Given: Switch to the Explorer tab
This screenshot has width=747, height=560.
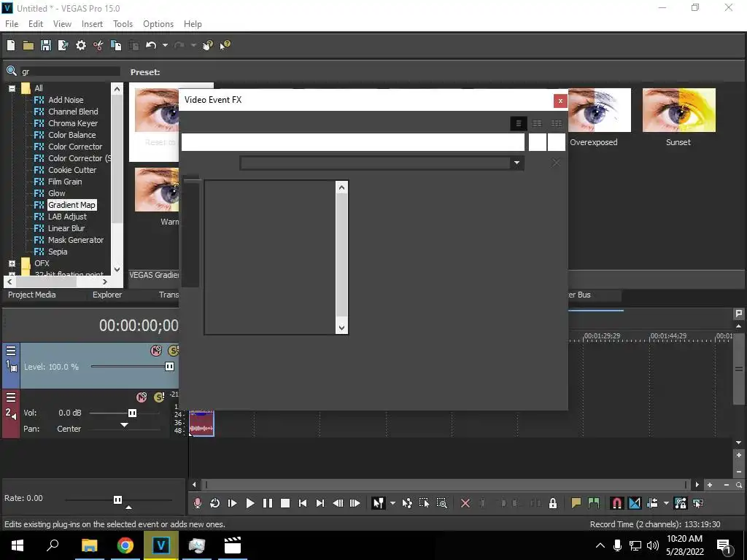Looking at the screenshot, I should coord(107,295).
